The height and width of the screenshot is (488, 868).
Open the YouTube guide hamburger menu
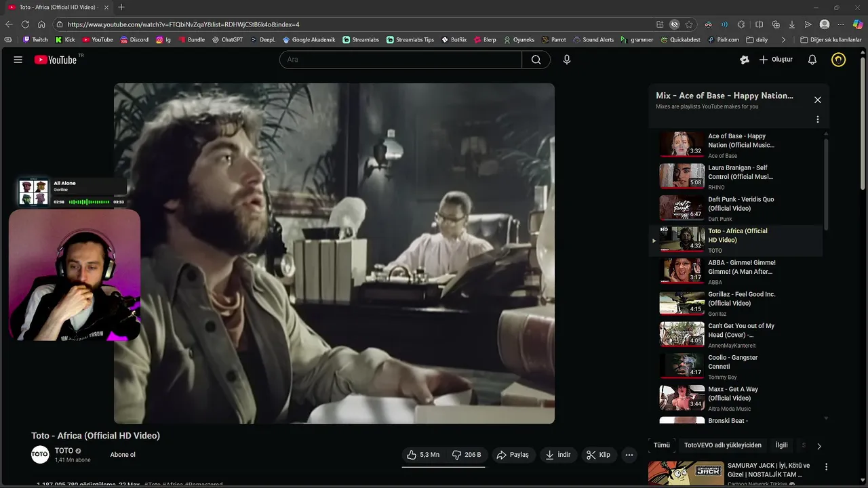click(18, 60)
